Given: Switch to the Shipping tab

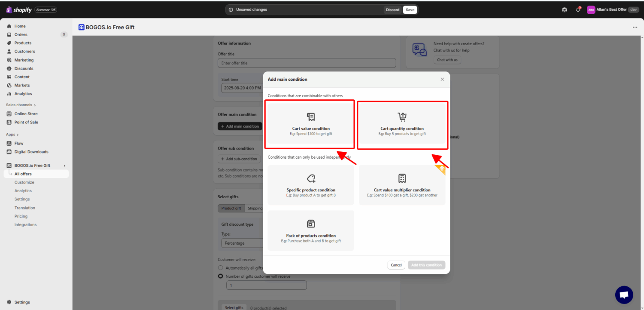Looking at the screenshot, I should pyautogui.click(x=255, y=209).
